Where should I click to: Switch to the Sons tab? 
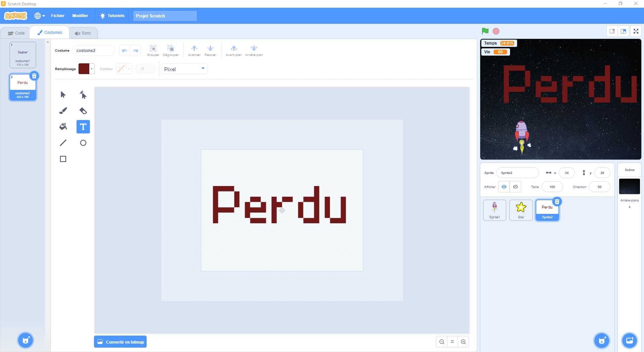(83, 33)
